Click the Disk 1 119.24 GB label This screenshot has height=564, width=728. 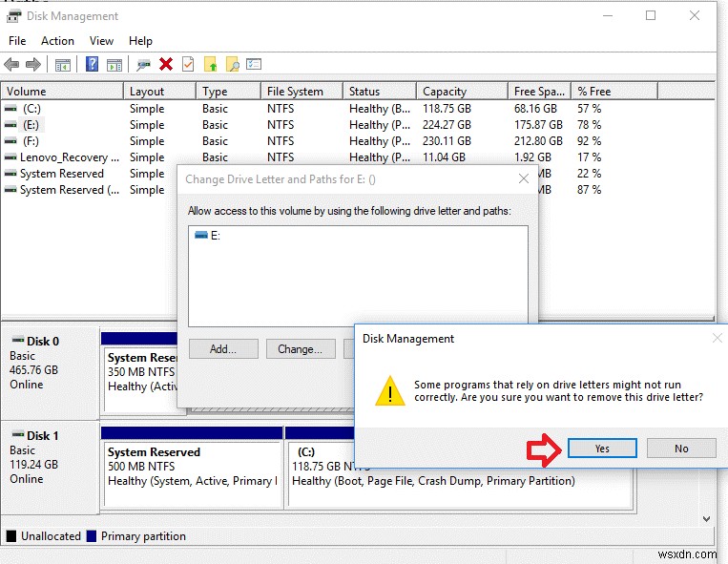(34, 464)
